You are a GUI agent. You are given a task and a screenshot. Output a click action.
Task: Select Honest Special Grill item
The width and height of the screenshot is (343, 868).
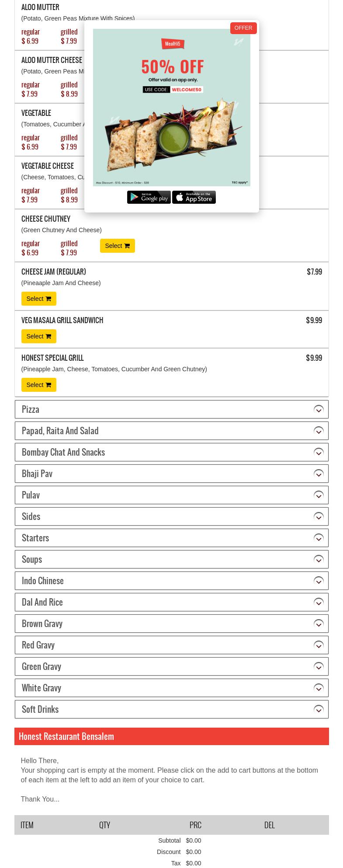[38, 385]
